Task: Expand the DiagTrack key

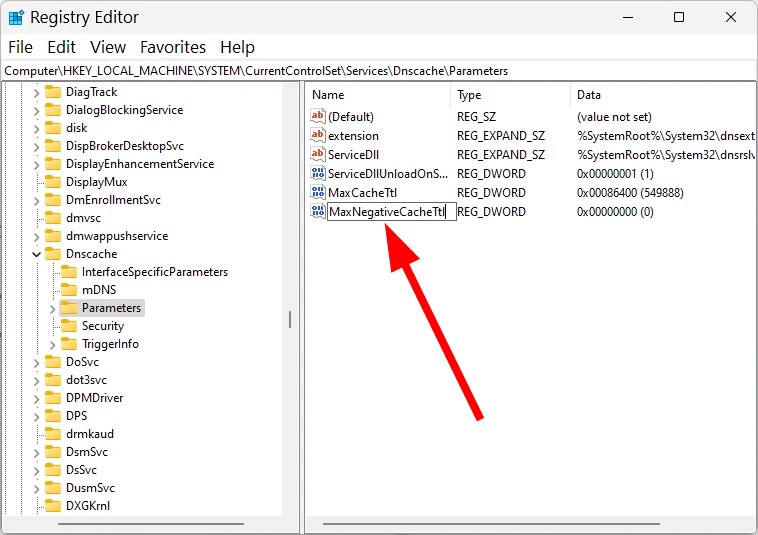Action: [36, 92]
